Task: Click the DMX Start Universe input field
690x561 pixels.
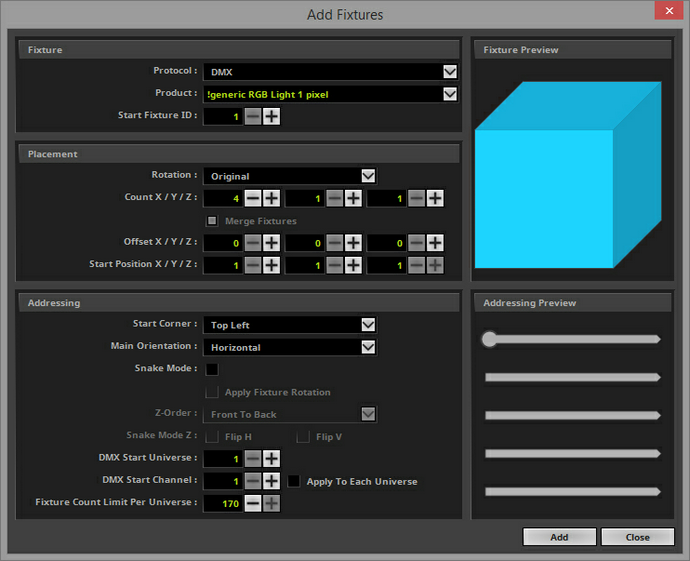Action: [223, 459]
